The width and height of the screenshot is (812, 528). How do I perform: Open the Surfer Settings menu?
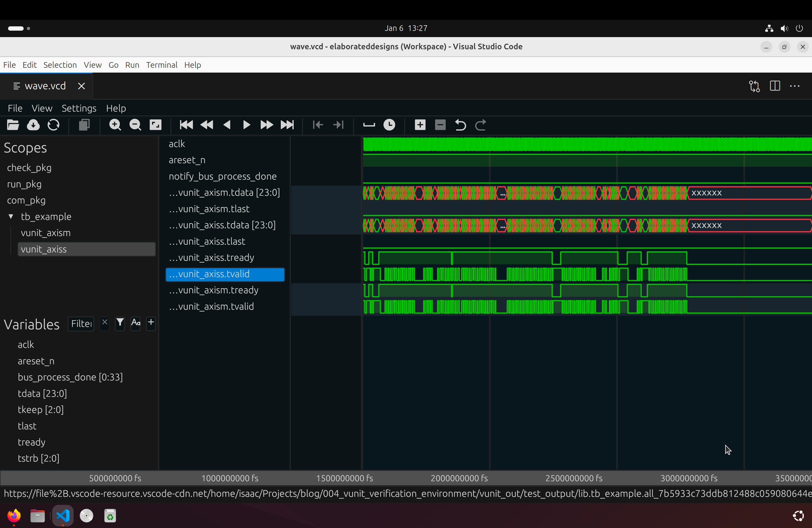(x=79, y=108)
